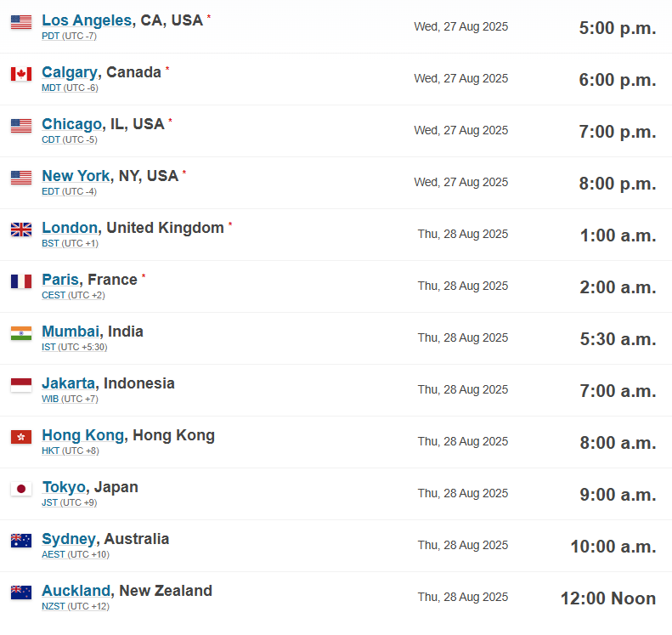Click the French flag next to Paris
Screen dimensions: 672x635
(x=21, y=281)
